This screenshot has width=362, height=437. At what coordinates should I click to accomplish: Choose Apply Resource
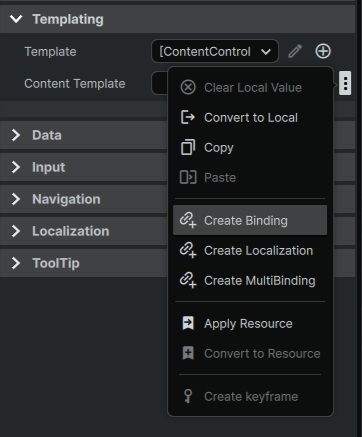click(250, 323)
